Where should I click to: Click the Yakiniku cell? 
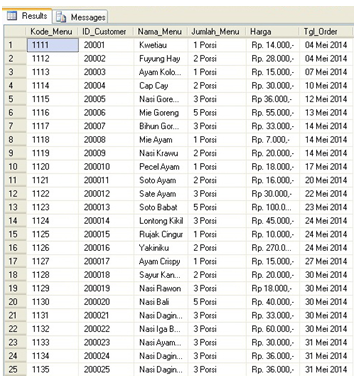pos(161,248)
